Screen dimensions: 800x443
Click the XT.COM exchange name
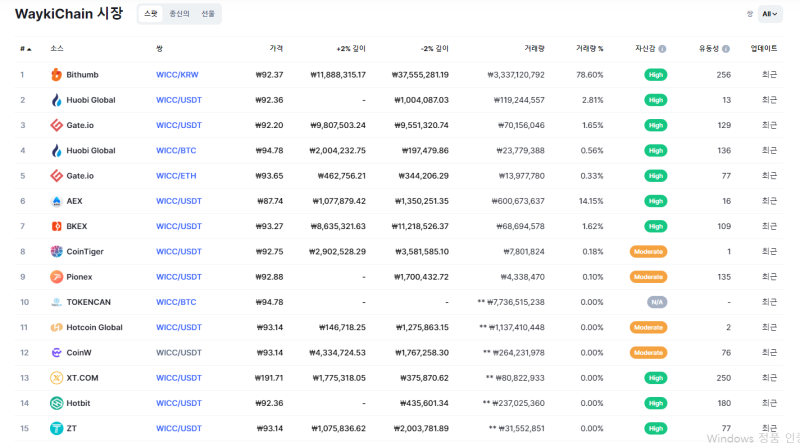(x=82, y=378)
